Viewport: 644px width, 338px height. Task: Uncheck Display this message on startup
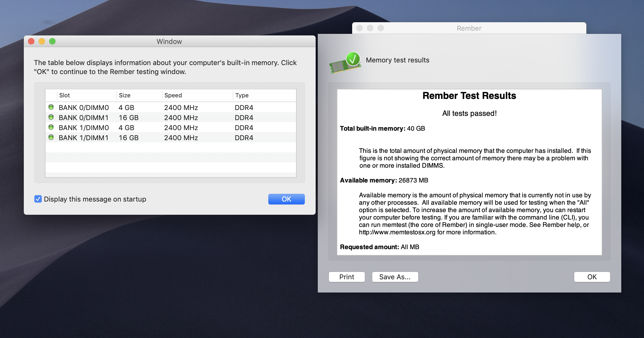[x=38, y=199]
